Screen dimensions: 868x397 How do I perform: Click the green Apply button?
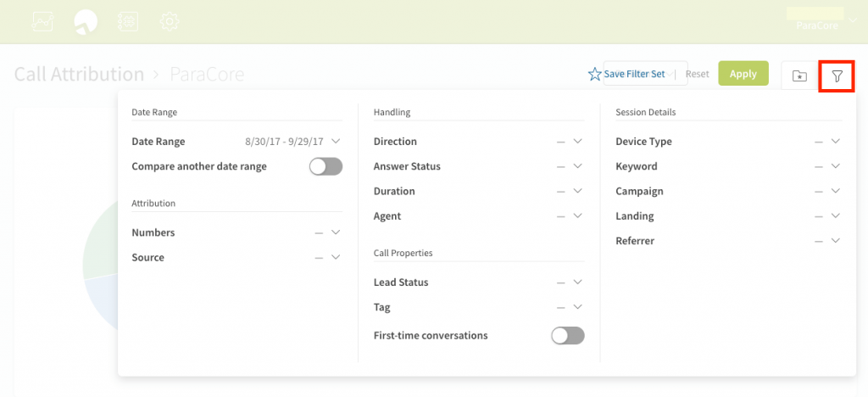tap(743, 74)
